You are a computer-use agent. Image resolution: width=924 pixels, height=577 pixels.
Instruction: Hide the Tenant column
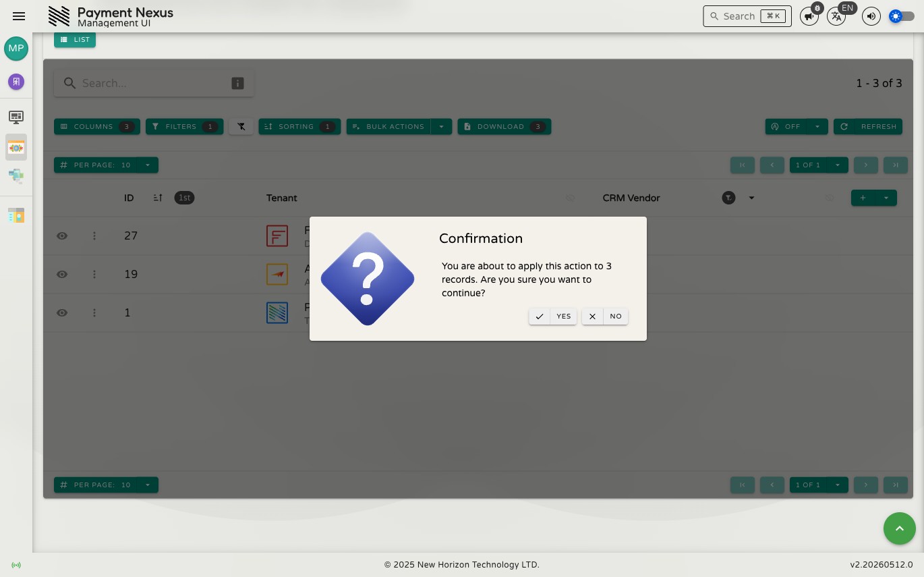click(571, 198)
